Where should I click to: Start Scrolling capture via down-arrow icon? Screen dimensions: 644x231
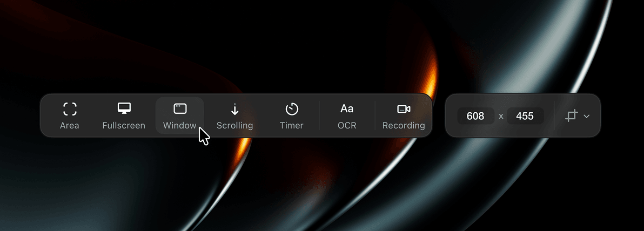coord(235,109)
